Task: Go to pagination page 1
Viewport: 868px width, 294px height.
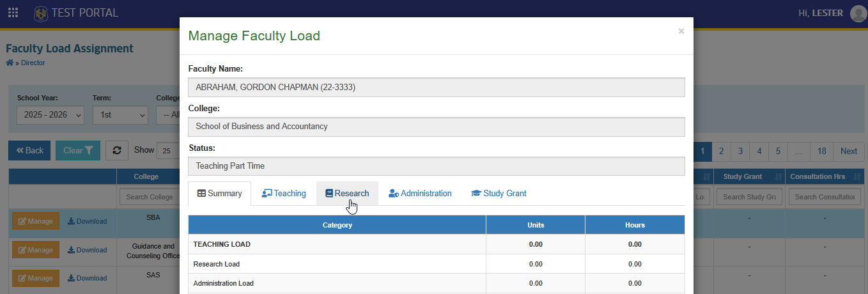Action: click(702, 151)
